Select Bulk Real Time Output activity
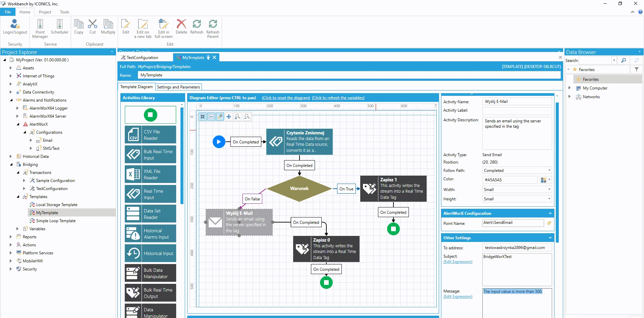 150,293
